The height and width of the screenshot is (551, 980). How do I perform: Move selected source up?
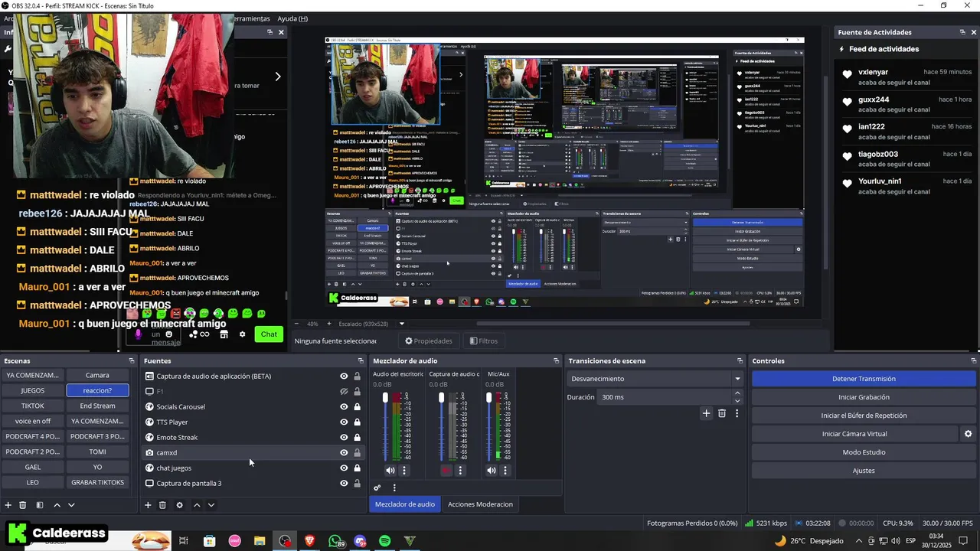[197, 505]
